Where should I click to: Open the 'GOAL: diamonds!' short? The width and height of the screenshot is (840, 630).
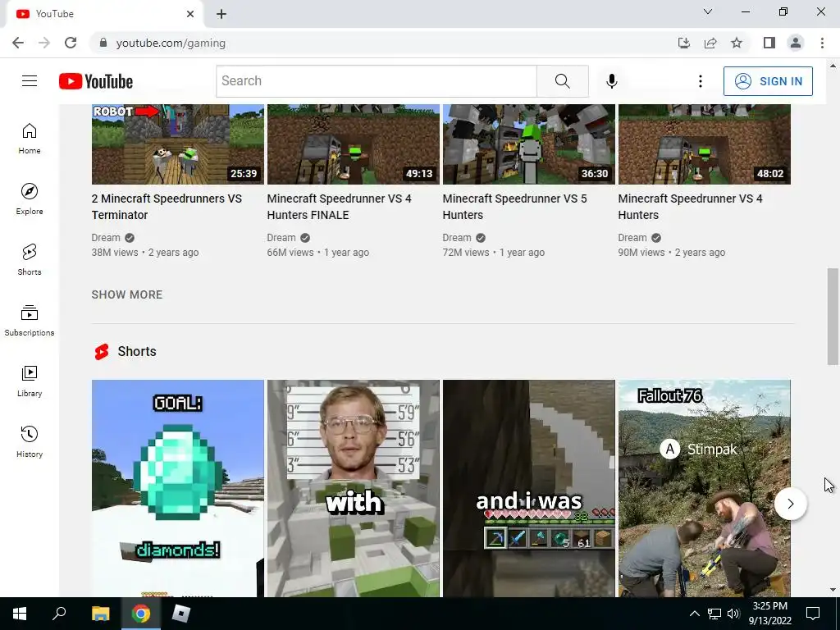click(178, 488)
